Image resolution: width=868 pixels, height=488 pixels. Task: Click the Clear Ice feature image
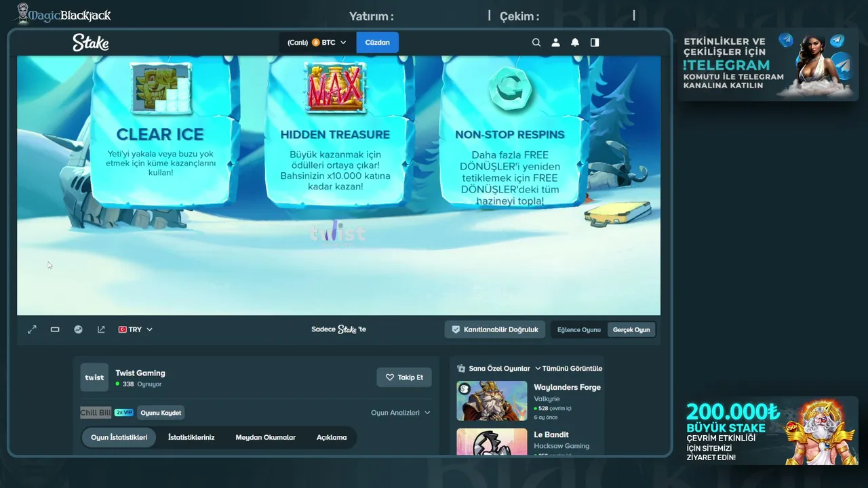coord(161,88)
